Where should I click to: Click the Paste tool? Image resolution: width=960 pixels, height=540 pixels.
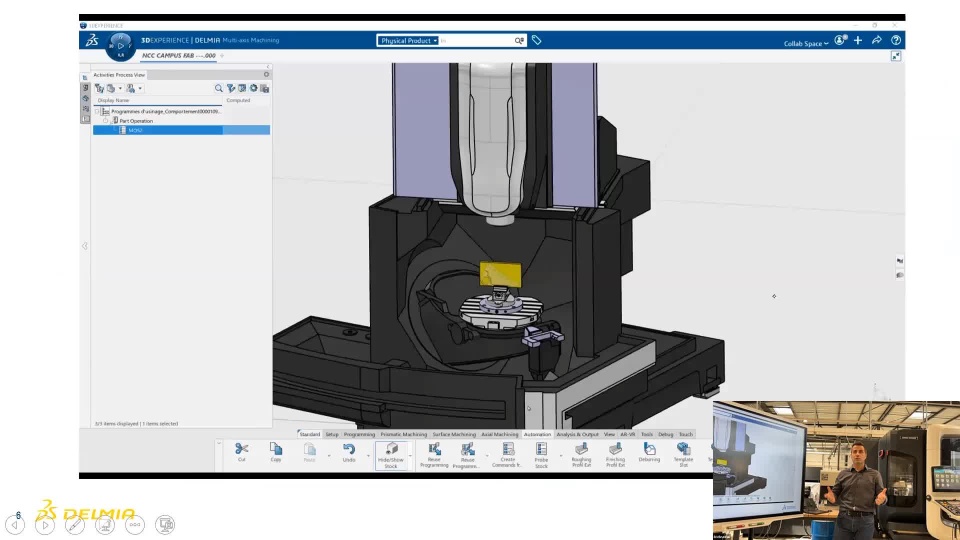(309, 452)
